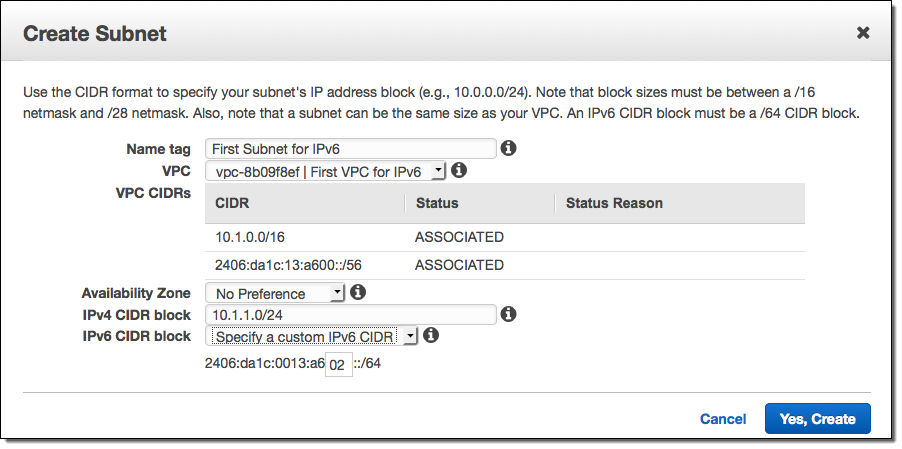
Task: Click the Cancel link
Action: (x=723, y=419)
